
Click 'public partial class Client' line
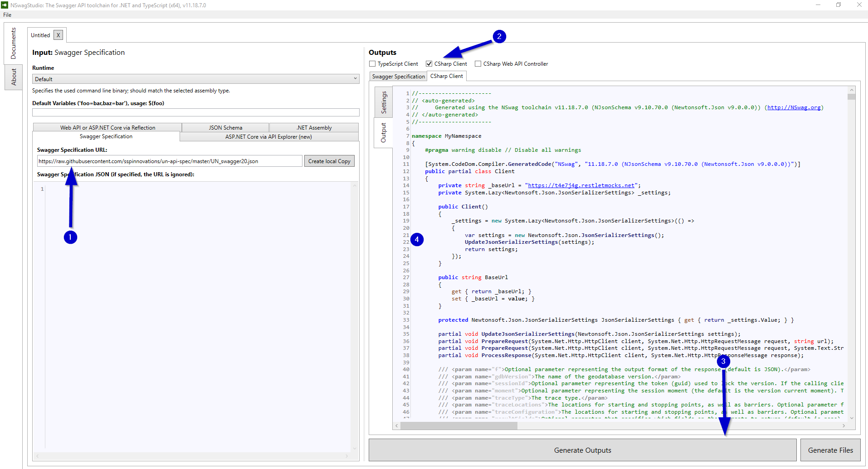tap(470, 171)
